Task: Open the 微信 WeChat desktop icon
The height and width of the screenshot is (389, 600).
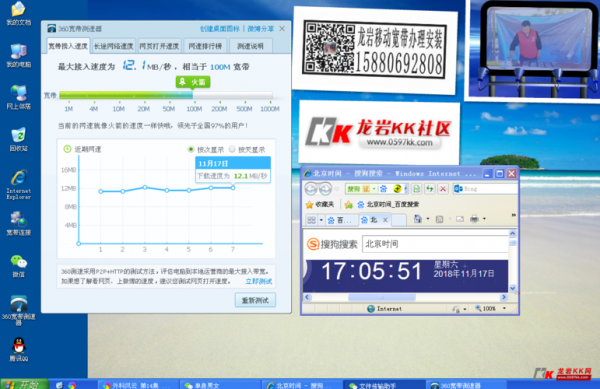Action: [x=18, y=265]
